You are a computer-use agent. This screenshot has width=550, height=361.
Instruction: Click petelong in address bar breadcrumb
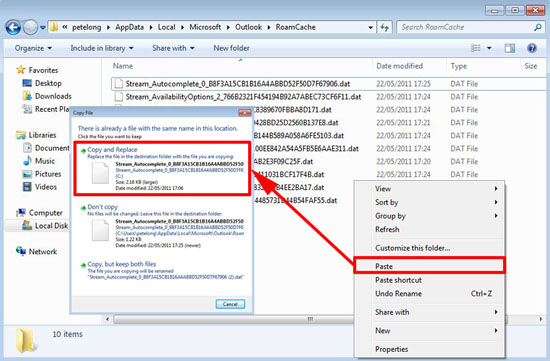tap(86, 27)
